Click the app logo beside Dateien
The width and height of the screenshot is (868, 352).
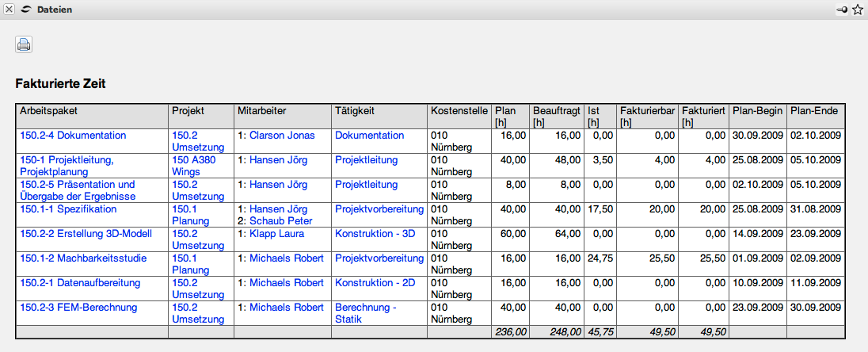27,10
